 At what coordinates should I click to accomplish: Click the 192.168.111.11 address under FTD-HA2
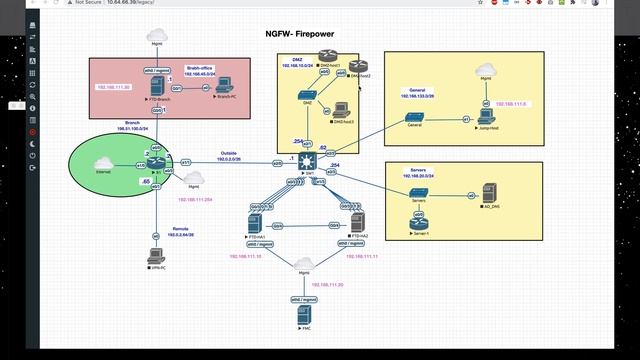pos(362,256)
